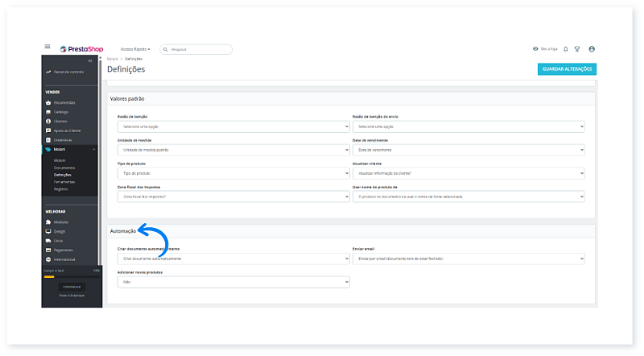The width and height of the screenshot is (644, 356).
Task: Open the Acesso Rápido menu
Action: pos(135,49)
